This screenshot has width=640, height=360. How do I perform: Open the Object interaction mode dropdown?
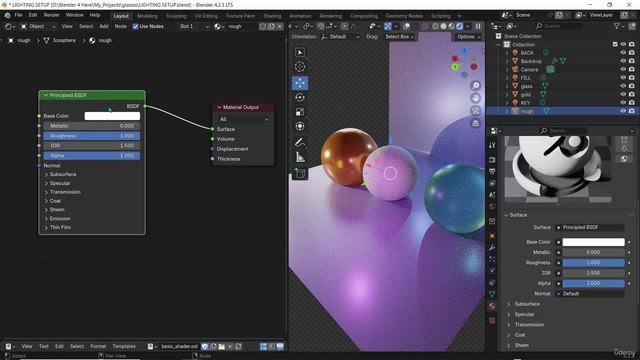pos(38,26)
